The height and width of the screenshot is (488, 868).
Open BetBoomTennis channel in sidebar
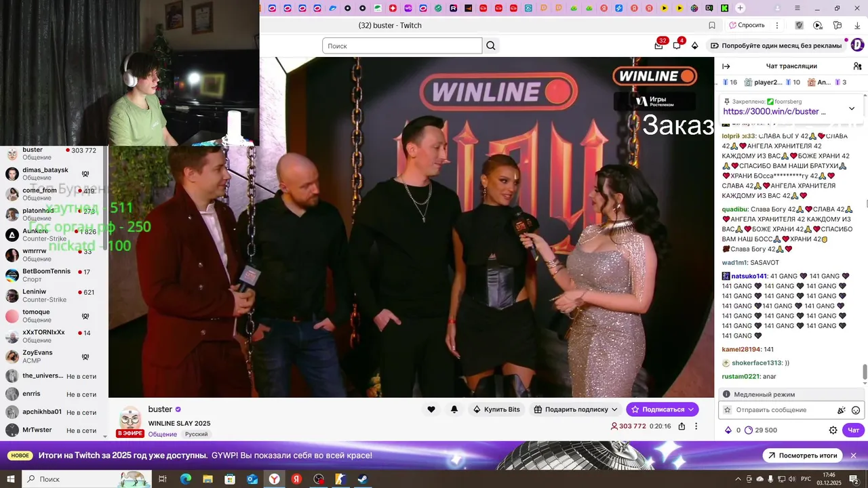point(53,275)
